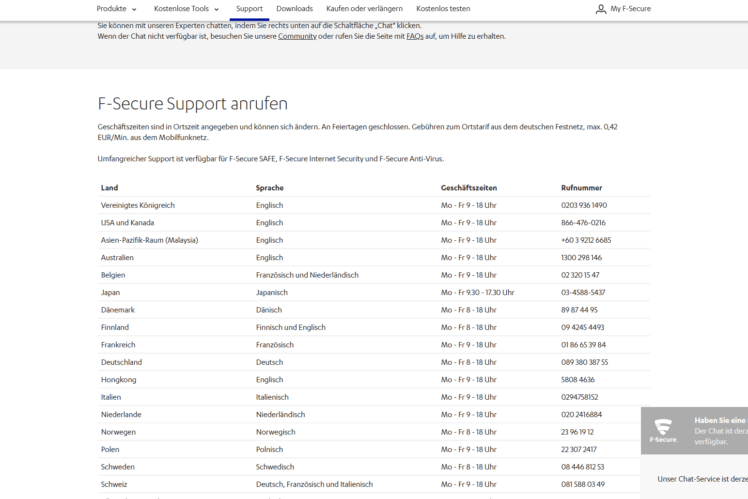
Task: Select phone number 22 307 2417
Action: tap(579, 449)
